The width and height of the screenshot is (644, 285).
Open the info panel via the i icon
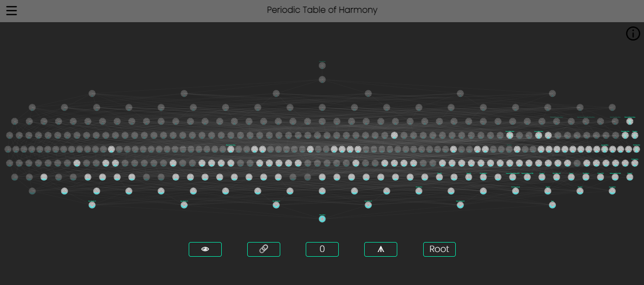(x=633, y=34)
